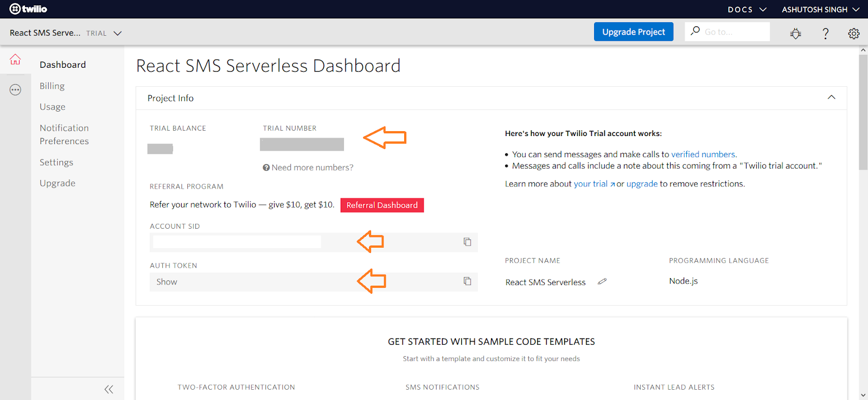Select Dashboard in the sidebar
Viewport: 868px width, 400px height.
pos(62,64)
